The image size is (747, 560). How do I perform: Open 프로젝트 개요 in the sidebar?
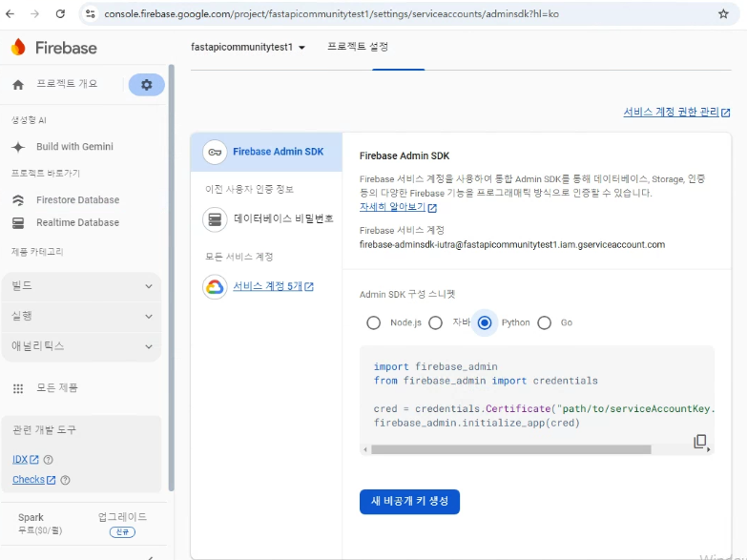click(x=67, y=84)
